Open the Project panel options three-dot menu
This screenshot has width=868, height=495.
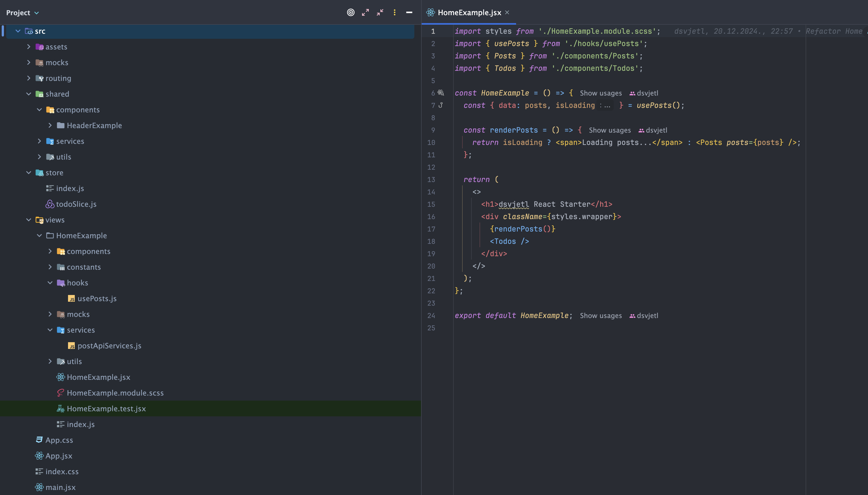click(x=395, y=13)
